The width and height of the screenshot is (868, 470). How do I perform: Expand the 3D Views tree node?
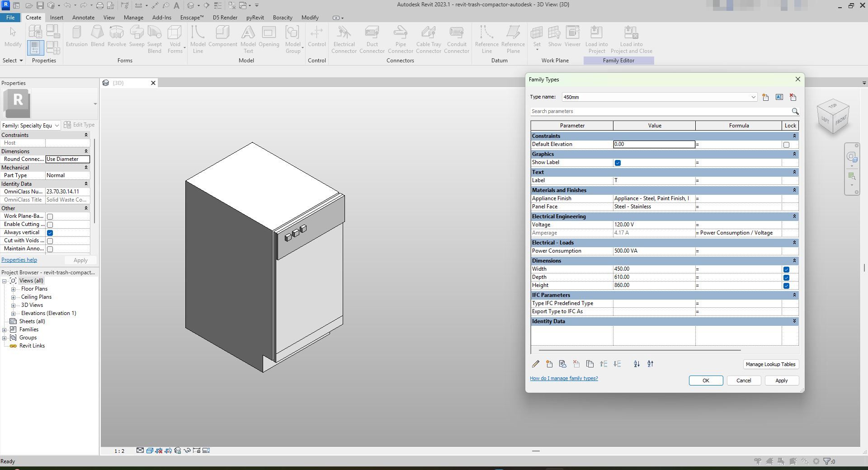(14, 305)
